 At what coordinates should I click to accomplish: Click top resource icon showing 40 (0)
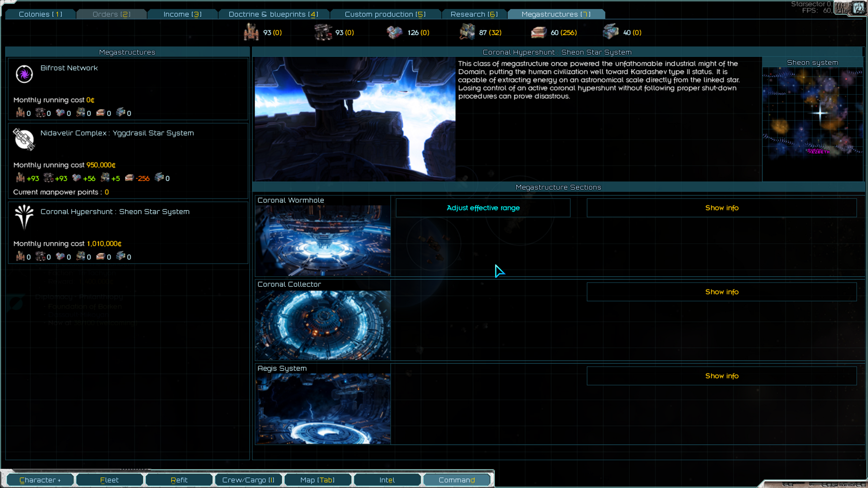(x=611, y=32)
